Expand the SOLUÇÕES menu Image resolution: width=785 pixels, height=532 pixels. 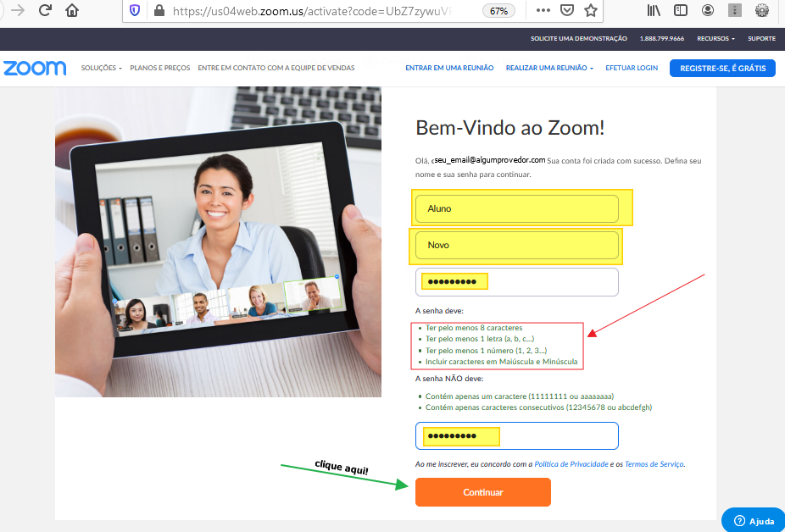point(101,68)
